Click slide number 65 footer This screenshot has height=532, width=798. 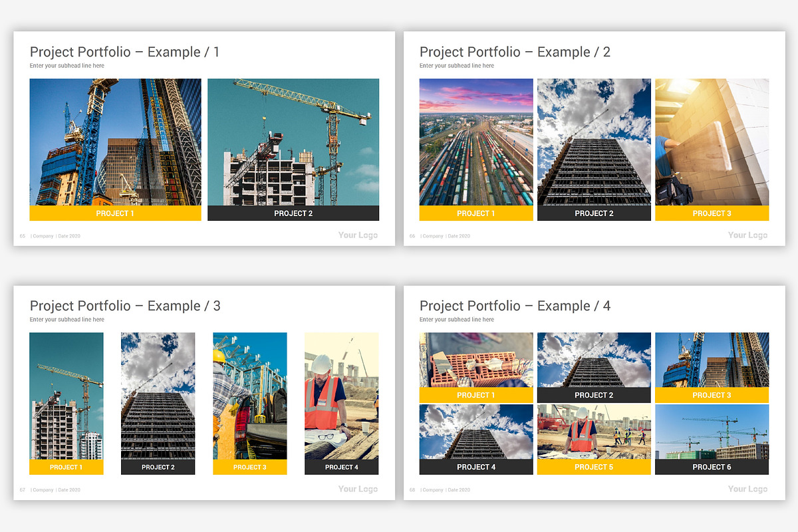(23, 236)
